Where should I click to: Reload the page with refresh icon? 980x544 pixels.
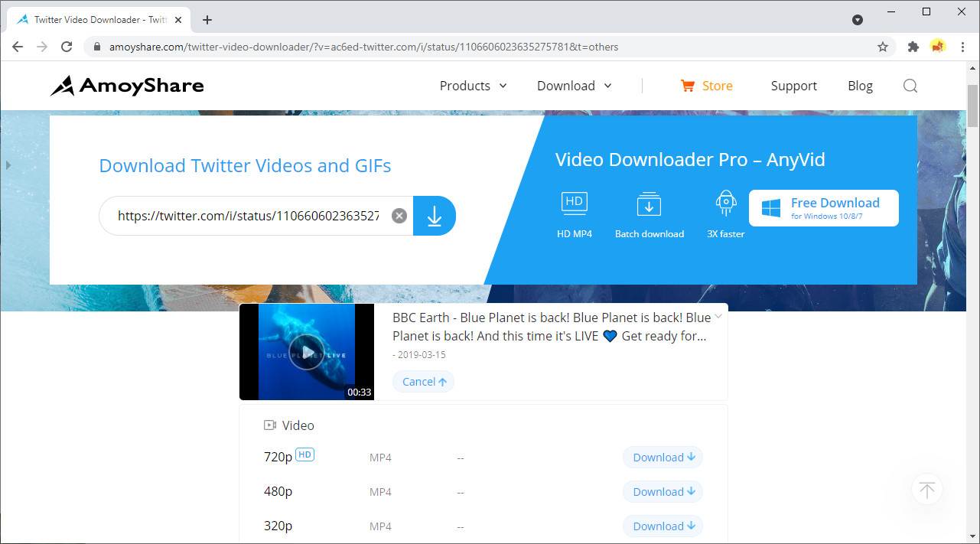tap(67, 47)
